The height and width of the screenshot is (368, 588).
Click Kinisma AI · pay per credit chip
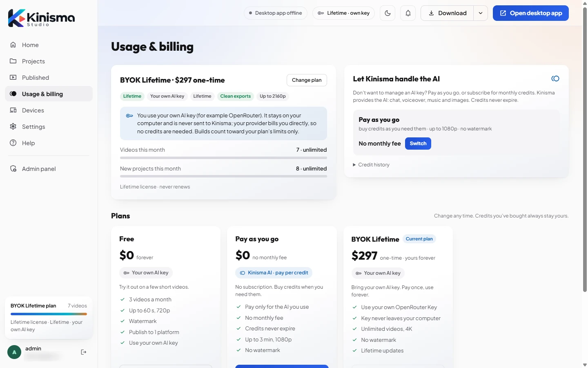(274, 273)
